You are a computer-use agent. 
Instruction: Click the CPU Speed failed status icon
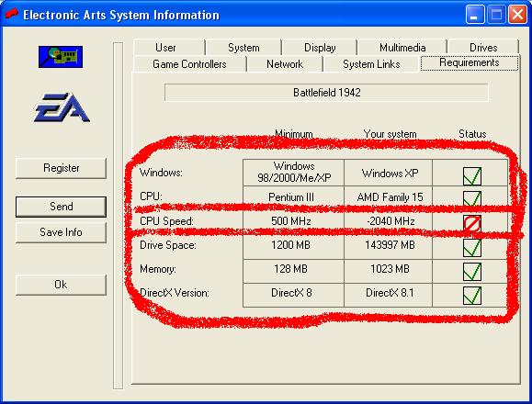pyautogui.click(x=472, y=224)
